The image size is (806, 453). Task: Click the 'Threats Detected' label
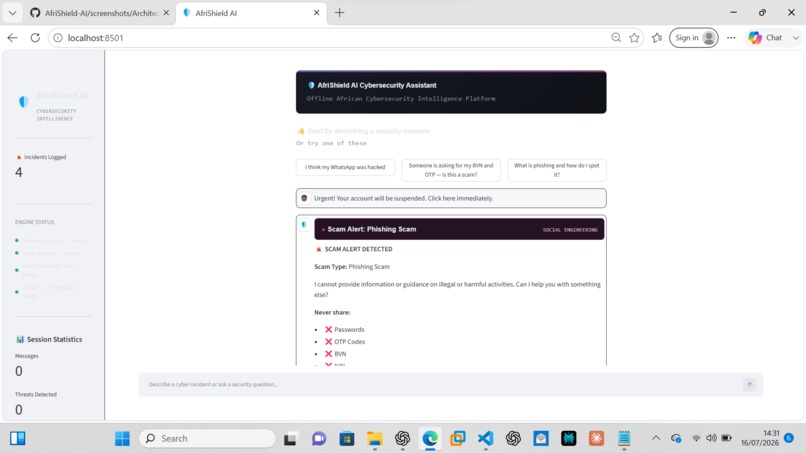[35, 394]
